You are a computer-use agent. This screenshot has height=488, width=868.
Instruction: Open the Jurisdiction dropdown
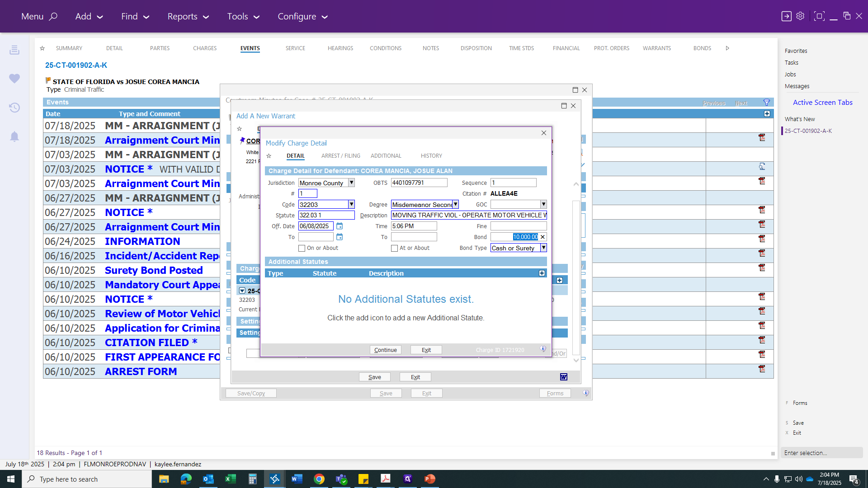351,183
